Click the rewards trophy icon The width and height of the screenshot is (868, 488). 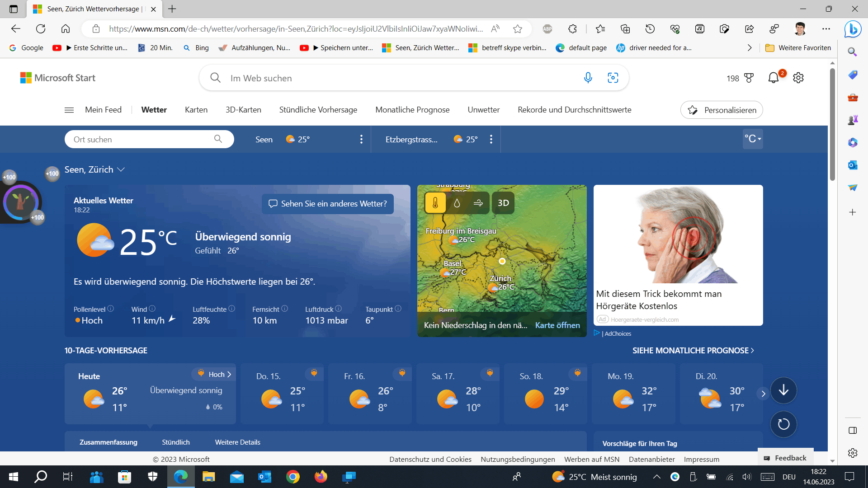click(x=749, y=78)
